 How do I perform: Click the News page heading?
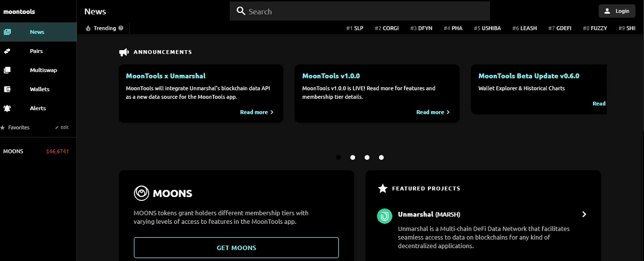click(x=95, y=11)
